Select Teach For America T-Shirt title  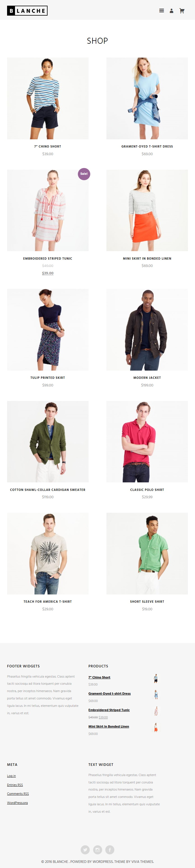click(x=48, y=602)
